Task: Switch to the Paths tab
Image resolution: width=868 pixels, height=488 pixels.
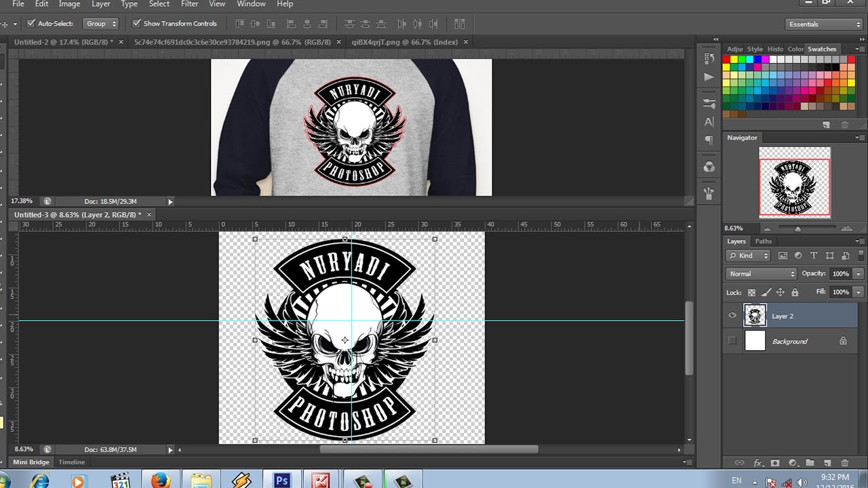Action: tap(764, 241)
